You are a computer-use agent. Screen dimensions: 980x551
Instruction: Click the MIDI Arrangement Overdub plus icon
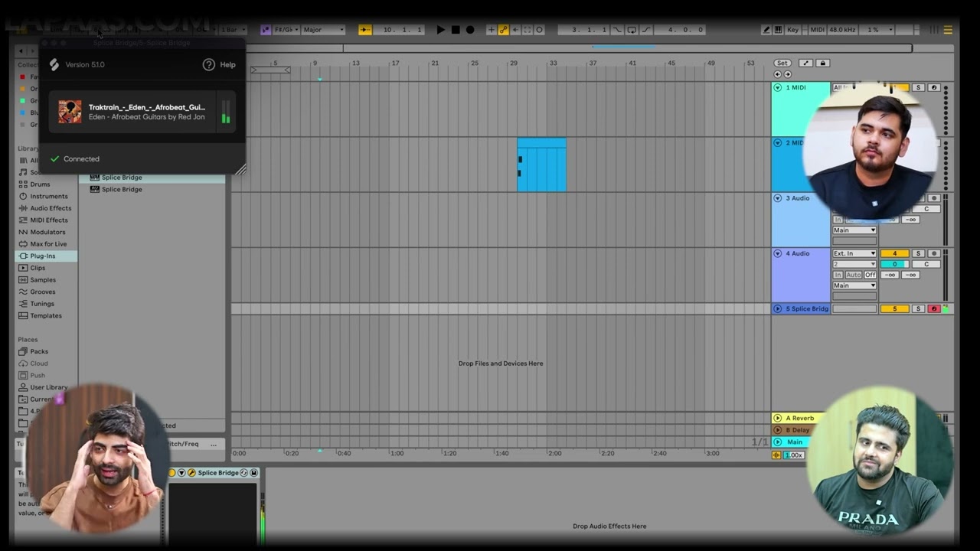[491, 30]
